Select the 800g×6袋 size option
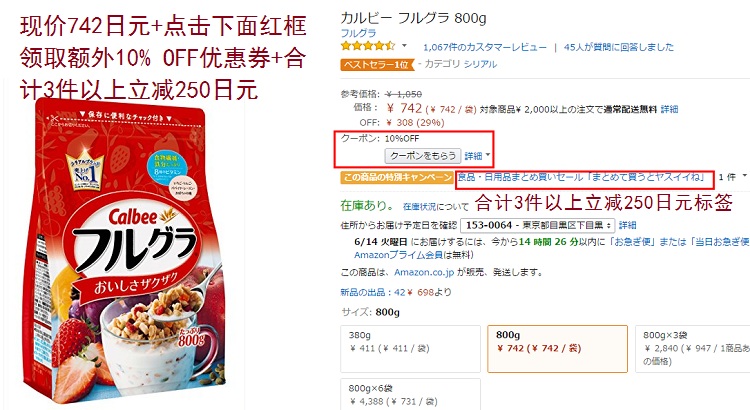Screen dimensions: 750x410 [410, 394]
